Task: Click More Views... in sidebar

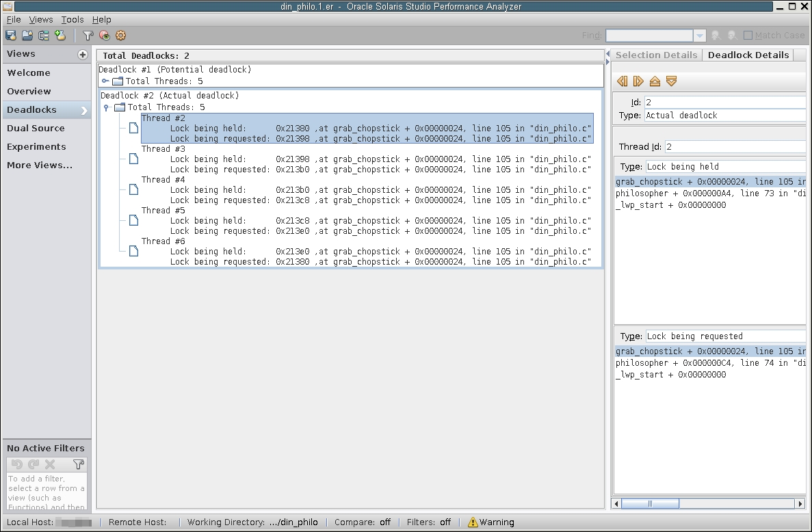Action: click(46, 165)
